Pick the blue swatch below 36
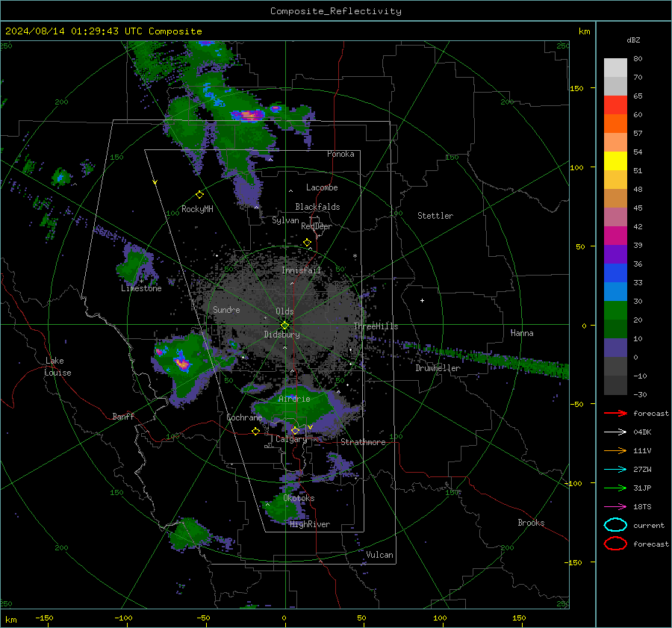The height and width of the screenshot is (628, 672). (615, 273)
